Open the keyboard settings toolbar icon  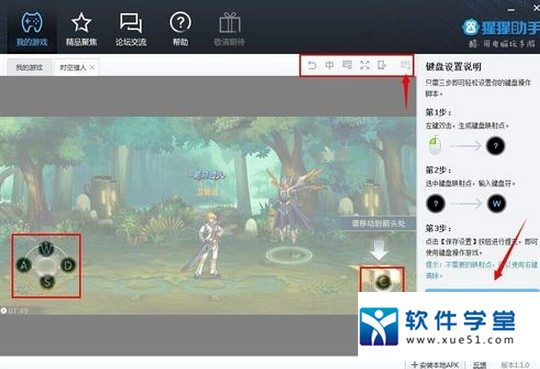tap(405, 65)
